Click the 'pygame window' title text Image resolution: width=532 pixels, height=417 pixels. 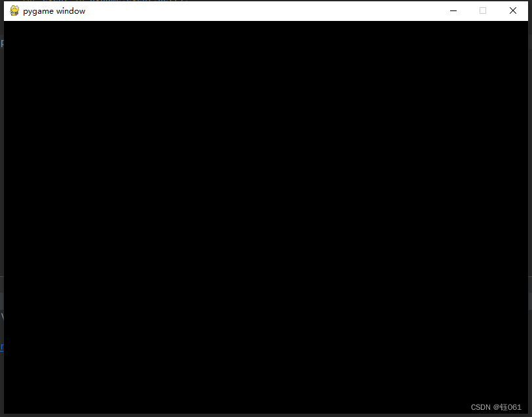54,11
